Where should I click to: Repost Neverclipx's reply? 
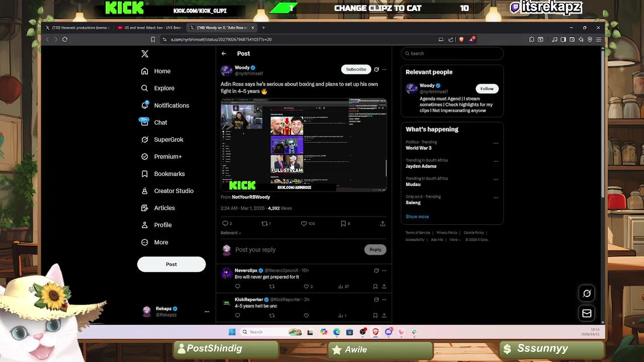[272, 287]
